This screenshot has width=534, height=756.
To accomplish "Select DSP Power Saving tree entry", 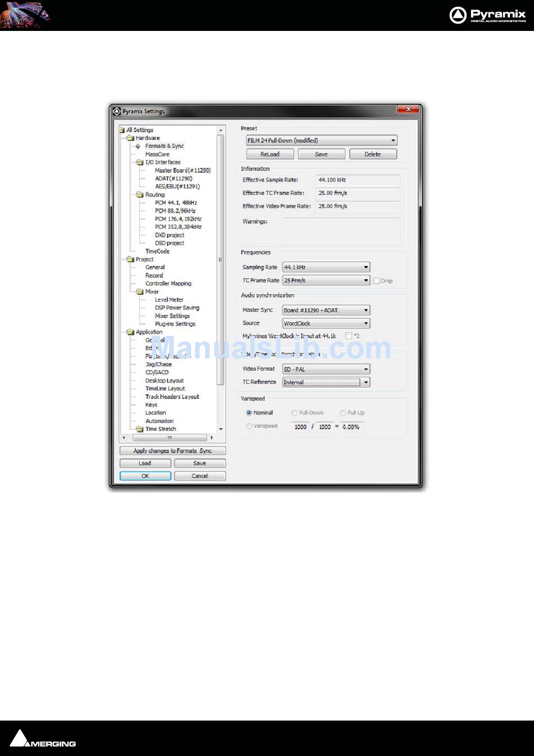I will pos(177,308).
